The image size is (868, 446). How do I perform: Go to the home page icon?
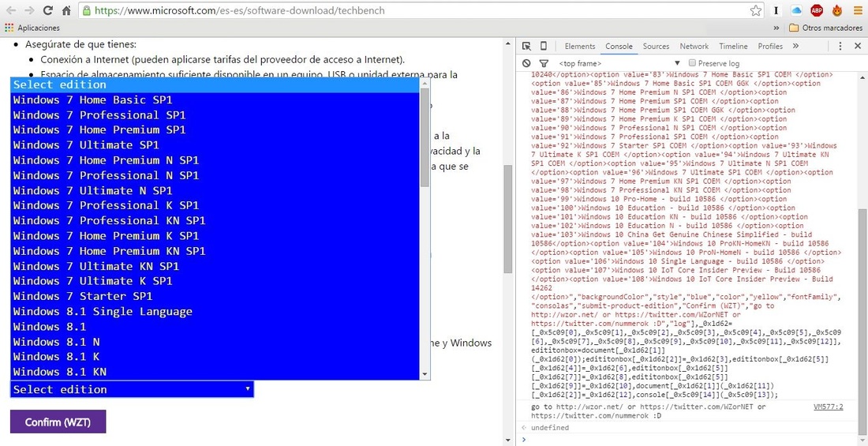point(65,10)
